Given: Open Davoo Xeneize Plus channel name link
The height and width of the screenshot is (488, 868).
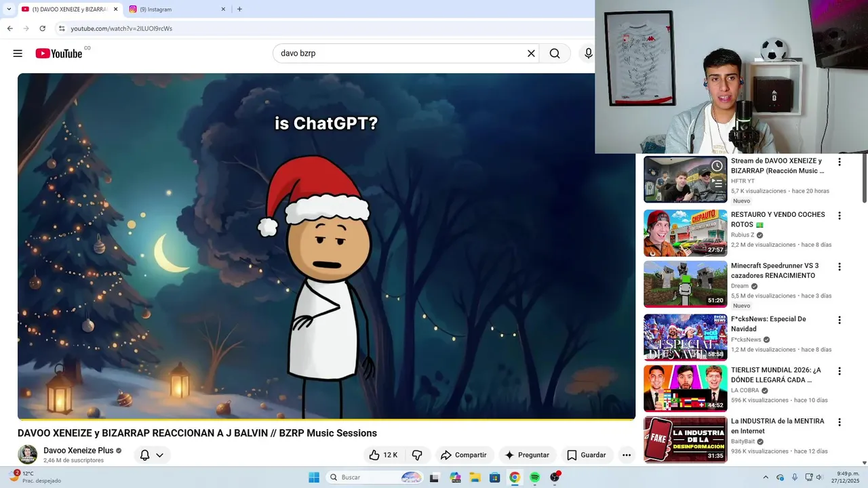Looking at the screenshot, I should click(79, 450).
